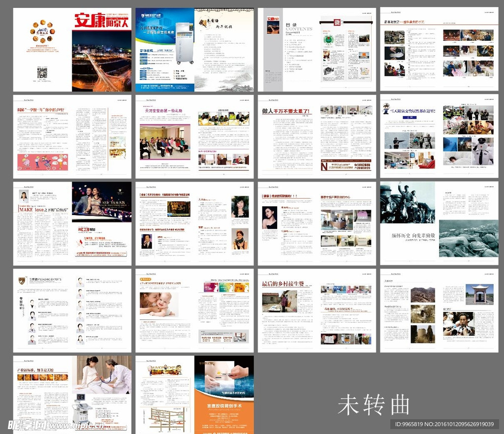The image size is (504, 434).
Task: Open the 安康阳泉人 cover spread
Action: (x=72, y=50)
